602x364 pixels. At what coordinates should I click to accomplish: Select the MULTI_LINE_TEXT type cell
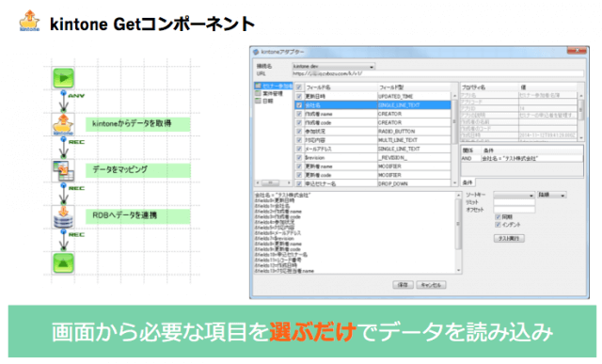click(414, 140)
